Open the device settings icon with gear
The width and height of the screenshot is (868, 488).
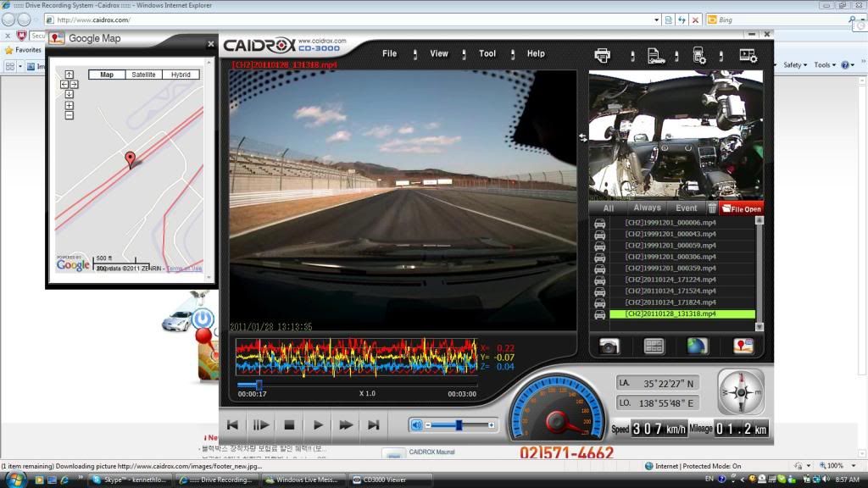[x=699, y=55]
